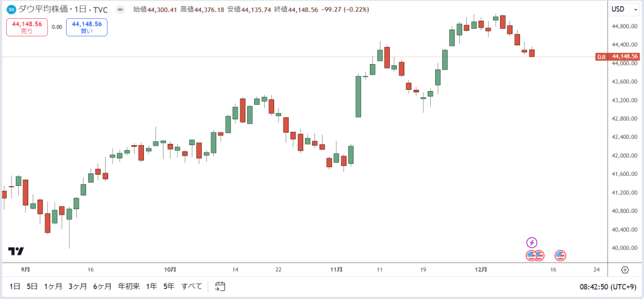This screenshot has width=644, height=299.
Task: Click the red 売り sell button
Action: [26, 28]
